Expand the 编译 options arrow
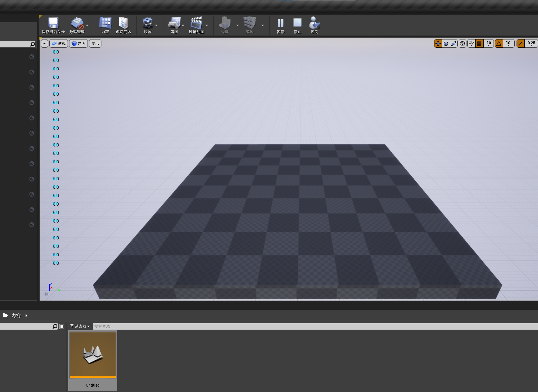 click(263, 25)
